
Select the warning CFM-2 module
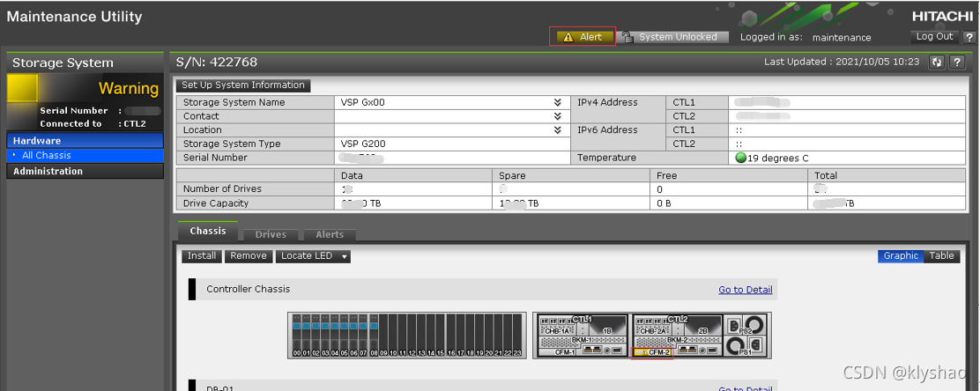[652, 352]
